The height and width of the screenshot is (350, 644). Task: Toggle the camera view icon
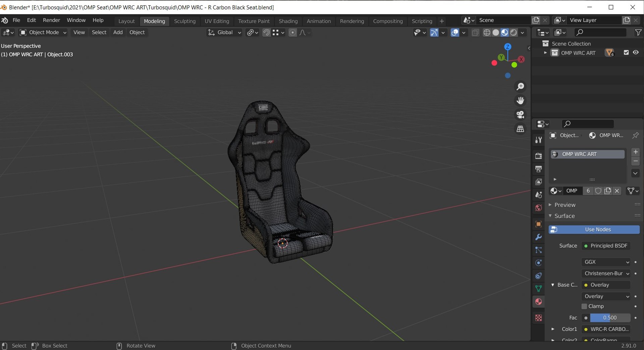[520, 115]
